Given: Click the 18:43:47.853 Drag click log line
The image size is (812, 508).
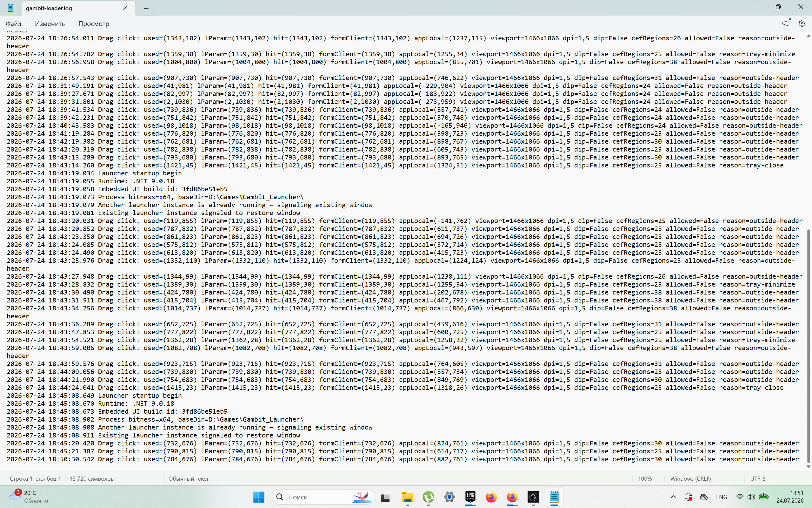Looking at the screenshot, I should 403,332.
